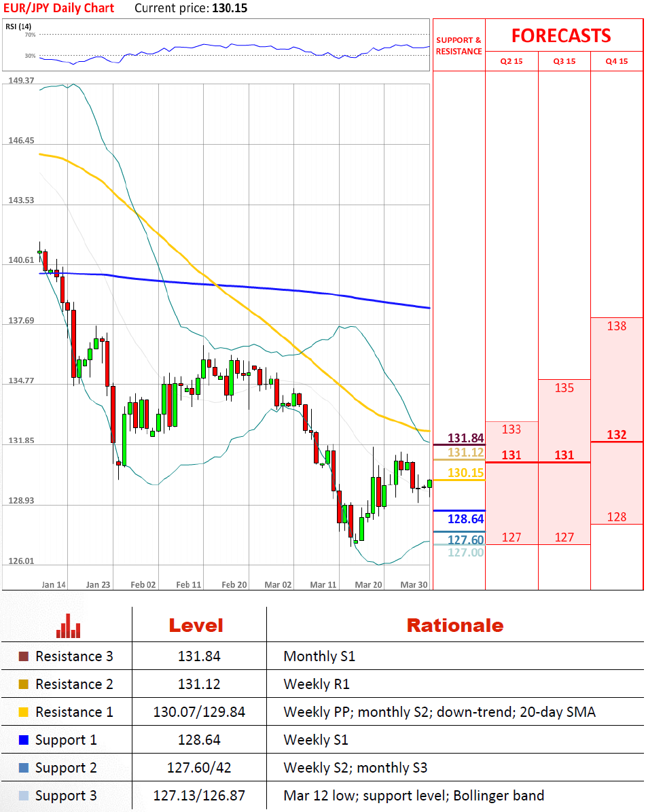
Task: Select the Resistance 2 gold color swatch
Action: tap(23, 685)
